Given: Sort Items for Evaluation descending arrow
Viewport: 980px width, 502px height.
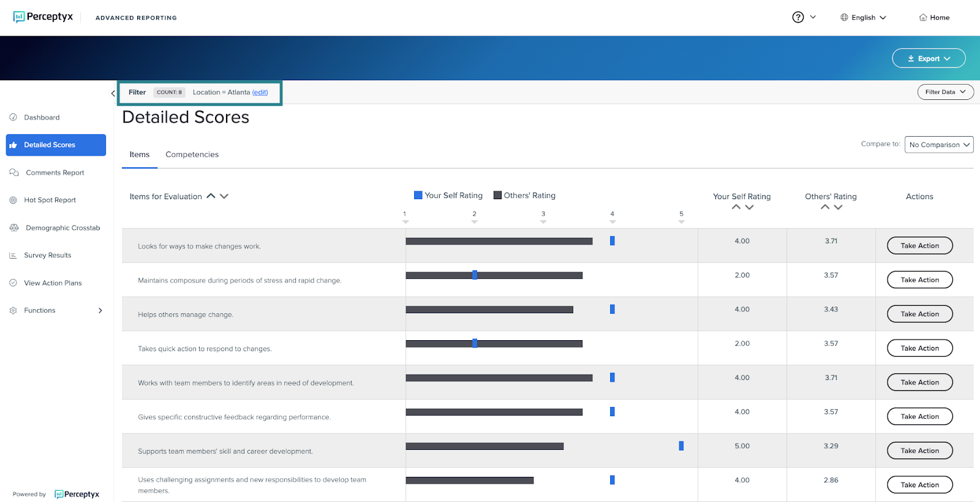Looking at the screenshot, I should 224,196.
